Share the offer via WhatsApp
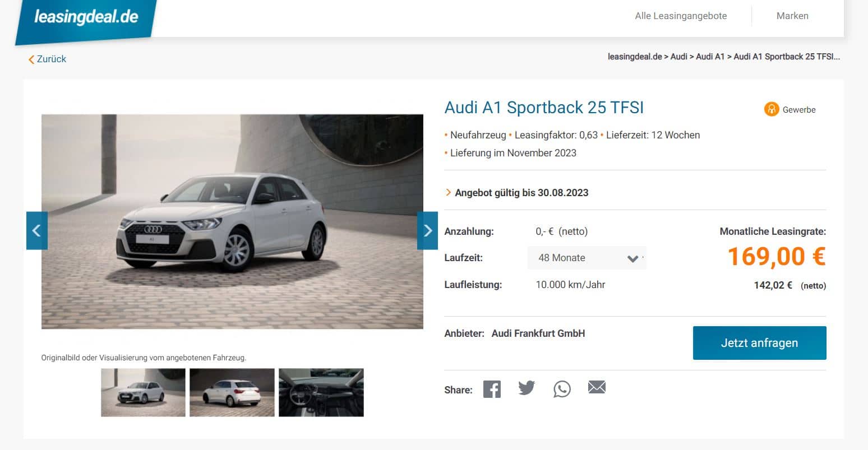868x450 pixels. [x=562, y=389]
